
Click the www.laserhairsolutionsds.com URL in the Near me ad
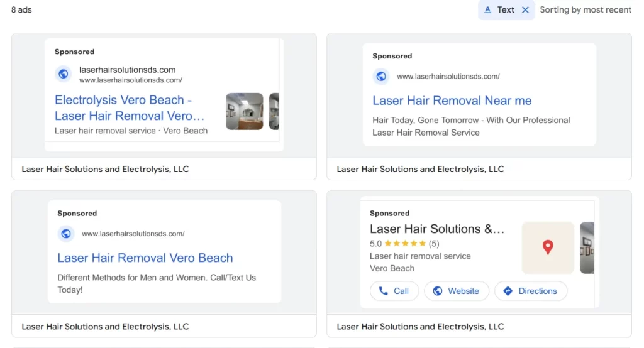(x=448, y=77)
